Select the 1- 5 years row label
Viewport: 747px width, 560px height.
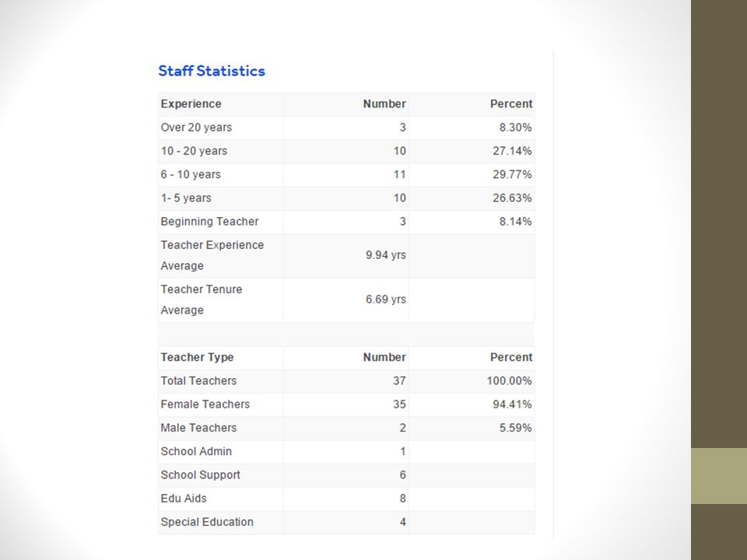coord(186,198)
